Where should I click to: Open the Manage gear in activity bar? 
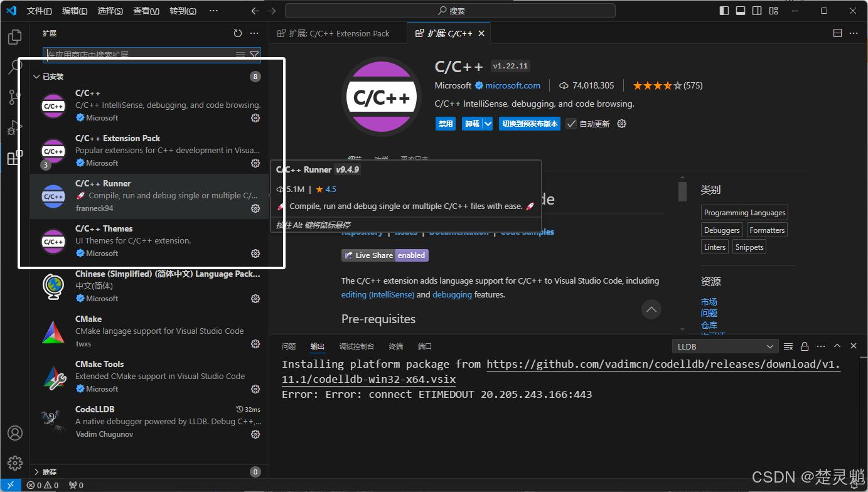[x=15, y=463]
